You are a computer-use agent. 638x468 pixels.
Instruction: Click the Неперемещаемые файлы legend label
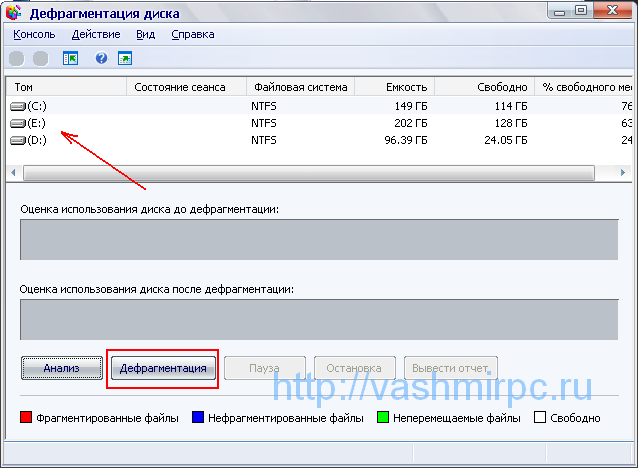(457, 418)
